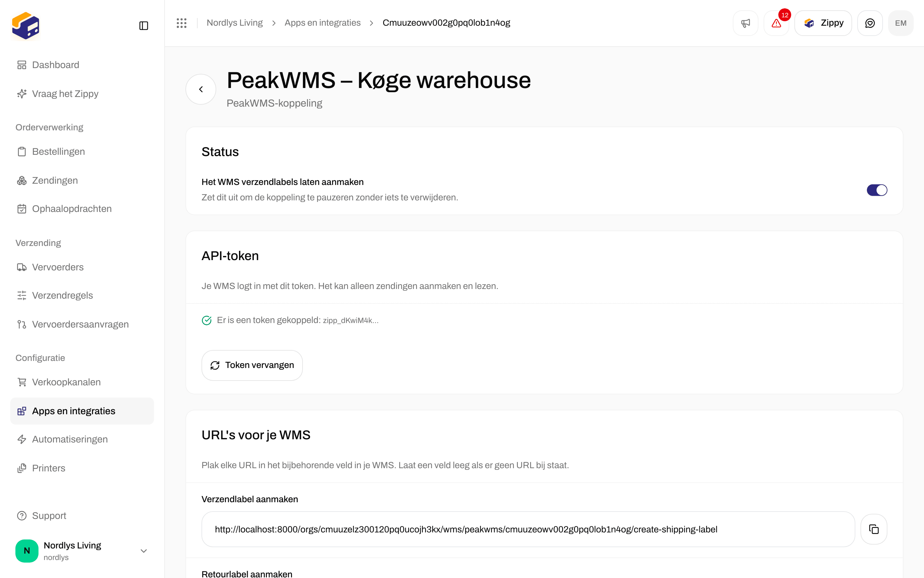Follow the Apps en integraties breadcrumb
This screenshot has width=924, height=578.
(x=322, y=23)
